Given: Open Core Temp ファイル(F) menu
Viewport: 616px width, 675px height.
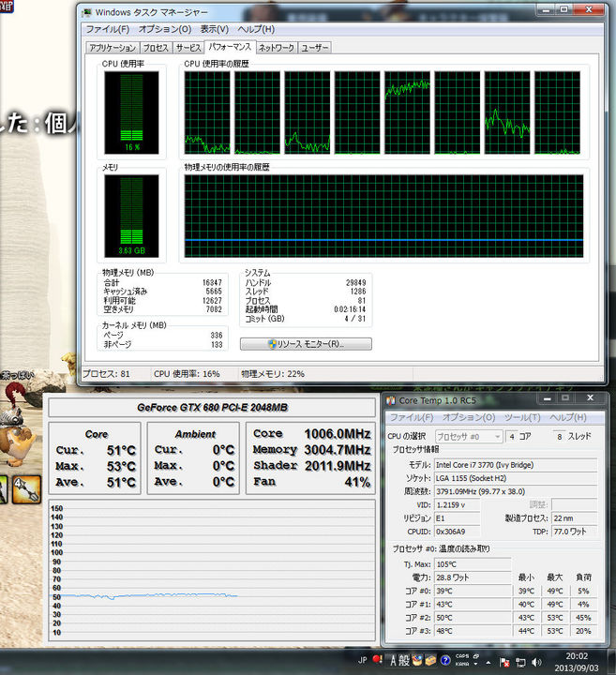Looking at the screenshot, I should click(412, 417).
